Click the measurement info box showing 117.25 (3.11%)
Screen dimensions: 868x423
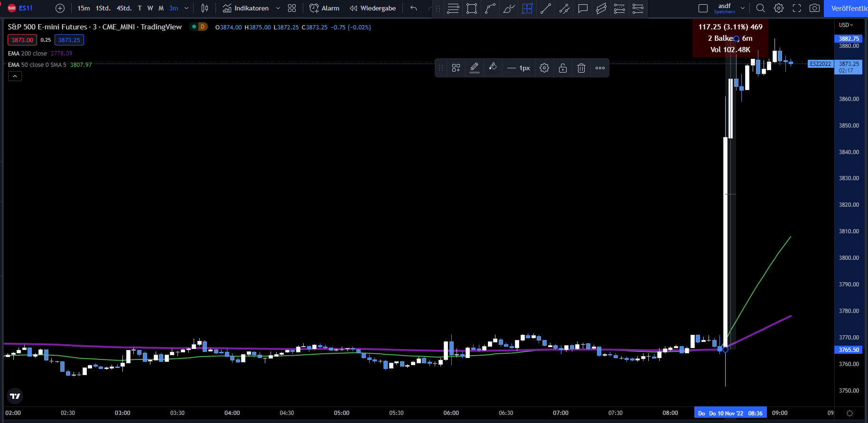tap(730, 38)
